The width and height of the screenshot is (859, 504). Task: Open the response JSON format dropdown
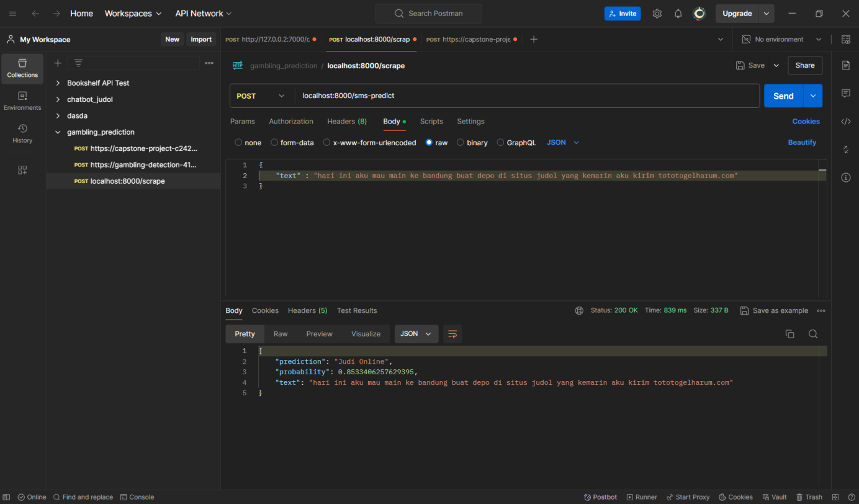[416, 334]
